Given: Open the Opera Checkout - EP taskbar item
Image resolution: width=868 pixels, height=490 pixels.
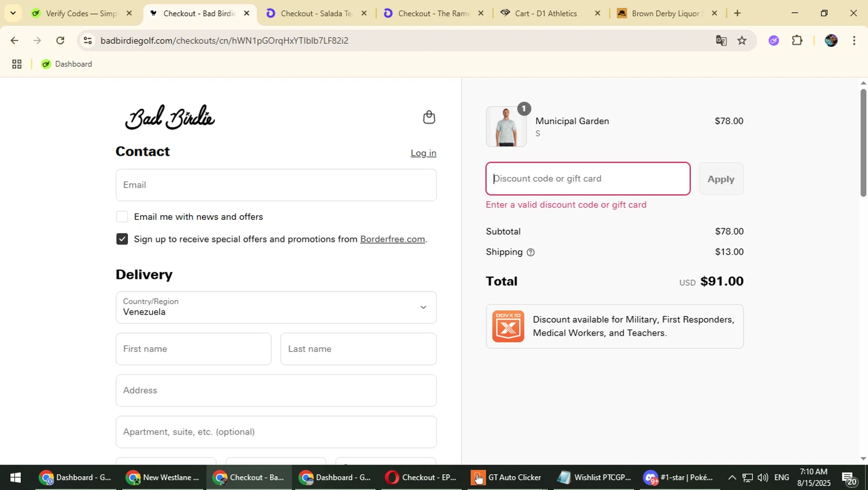Looking at the screenshot, I should click(x=421, y=478).
